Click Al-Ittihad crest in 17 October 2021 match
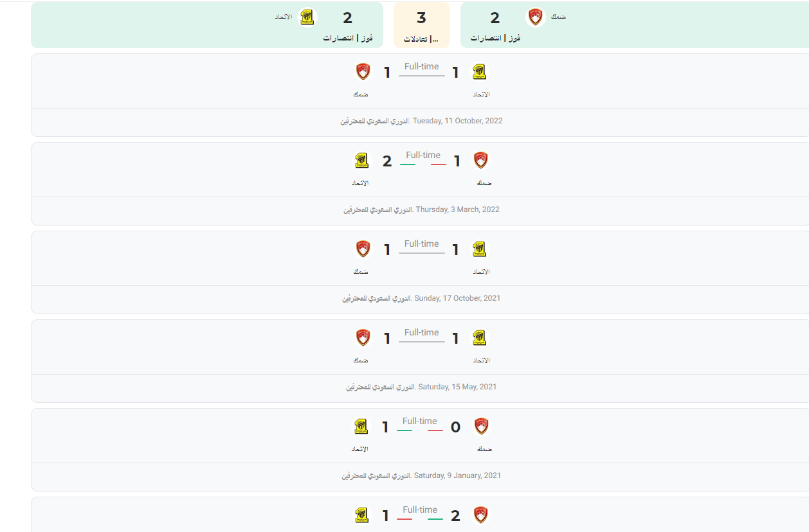The height and width of the screenshot is (532, 809). click(480, 249)
